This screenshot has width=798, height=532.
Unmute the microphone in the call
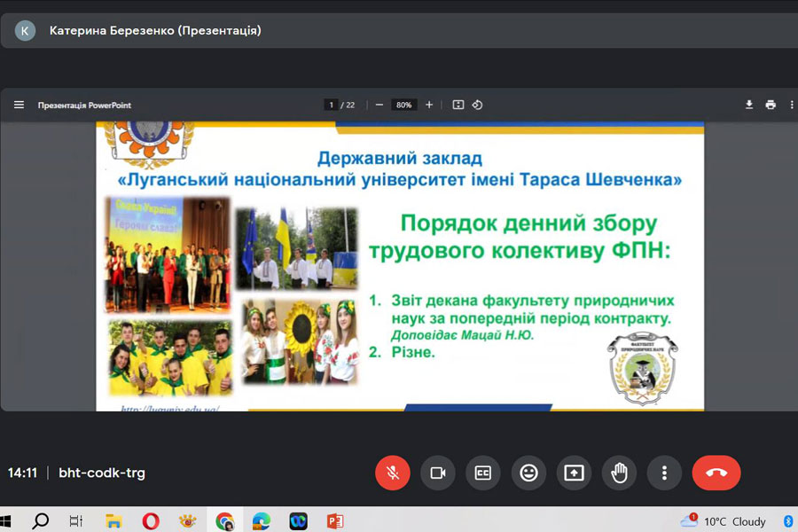click(x=392, y=473)
